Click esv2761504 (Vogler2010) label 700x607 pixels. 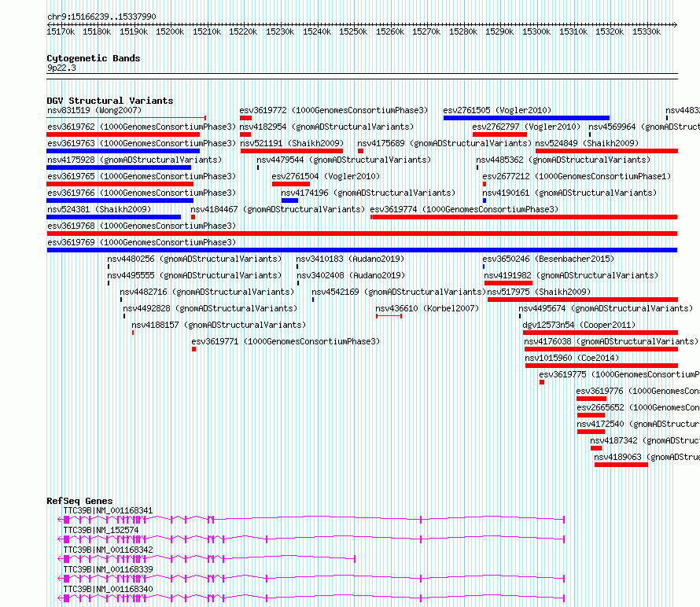click(x=326, y=176)
